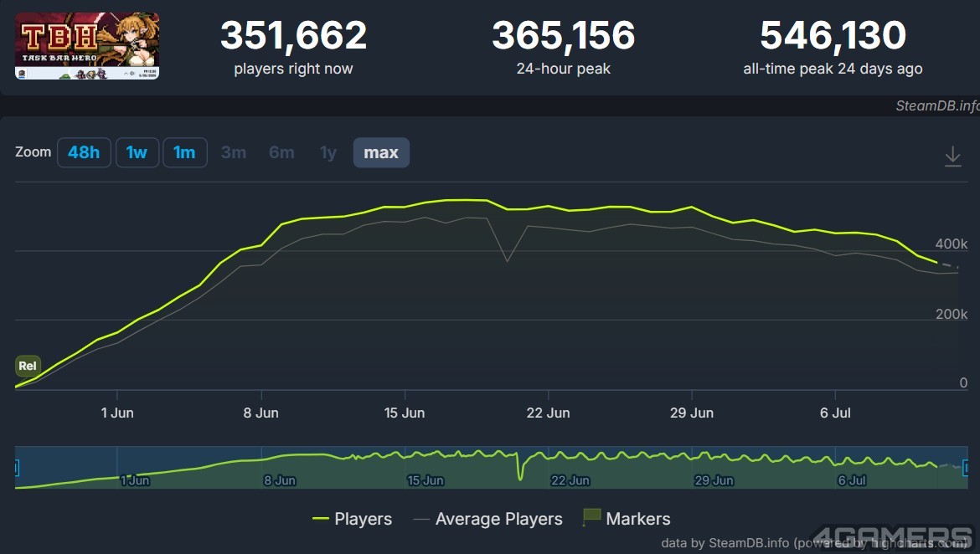
Task: Click the navigator chart near 15 Jun
Action: pyautogui.click(x=425, y=467)
